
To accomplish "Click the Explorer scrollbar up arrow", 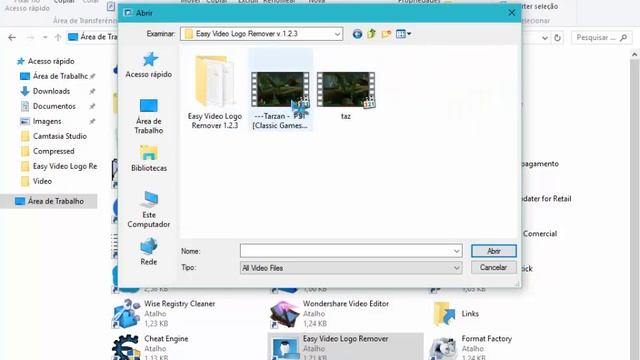I will (x=634, y=54).
